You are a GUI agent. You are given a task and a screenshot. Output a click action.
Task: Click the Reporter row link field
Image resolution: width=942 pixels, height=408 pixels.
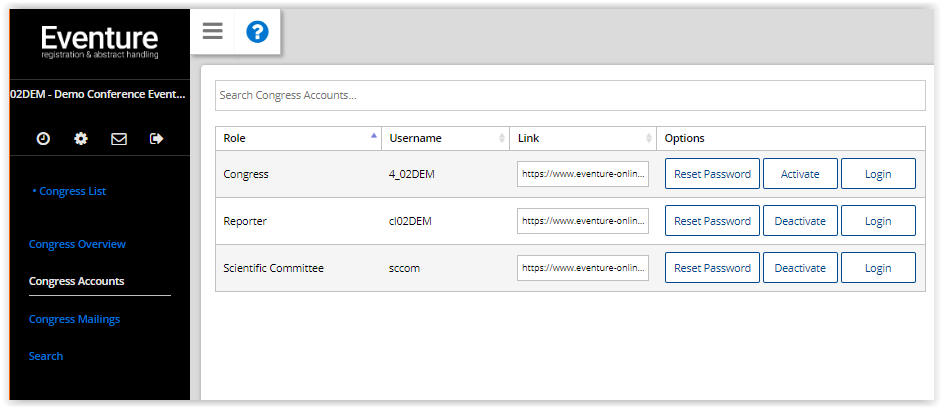583,221
